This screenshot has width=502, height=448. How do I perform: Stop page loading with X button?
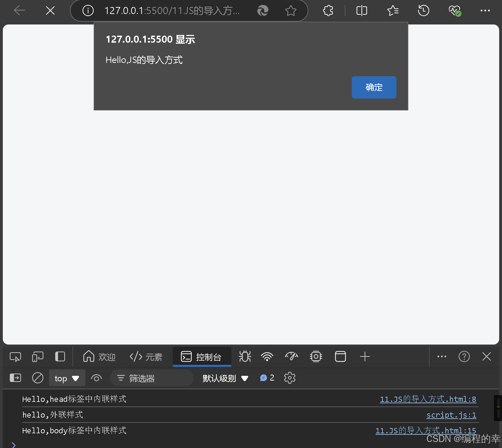[x=50, y=10]
